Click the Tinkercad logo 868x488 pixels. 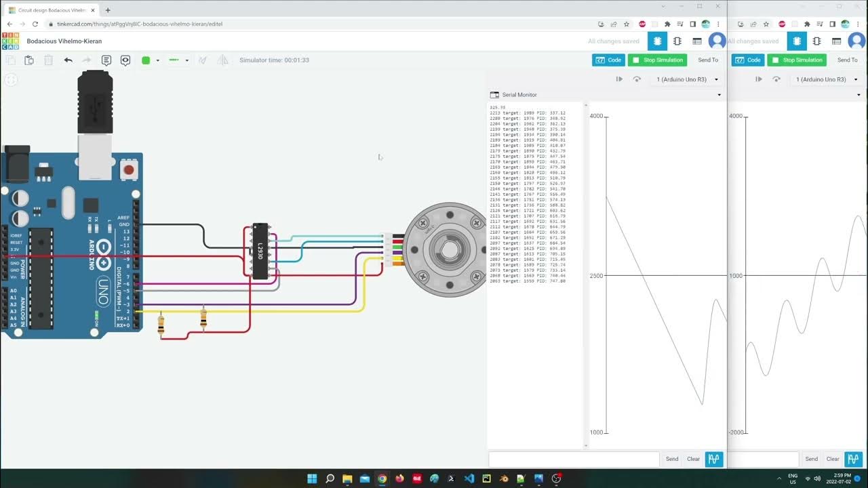pyautogui.click(x=10, y=41)
